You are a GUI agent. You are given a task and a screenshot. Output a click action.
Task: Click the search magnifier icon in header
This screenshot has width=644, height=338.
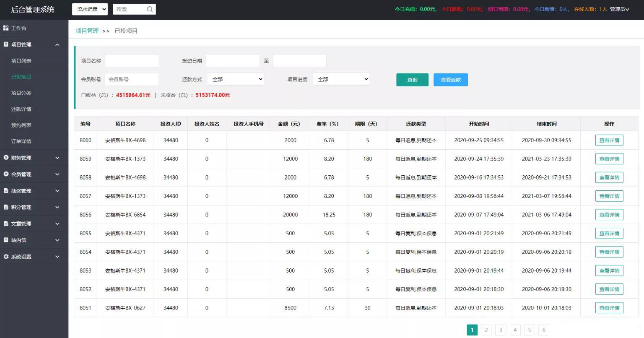point(150,9)
